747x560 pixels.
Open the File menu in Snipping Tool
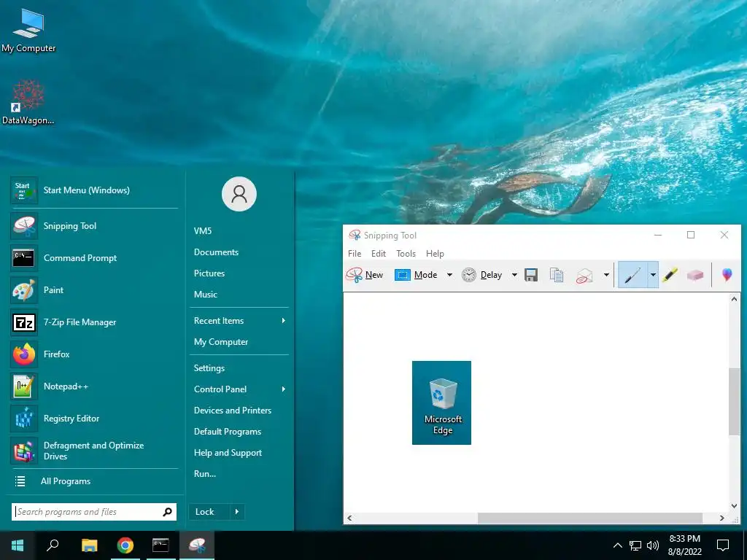[x=355, y=254]
